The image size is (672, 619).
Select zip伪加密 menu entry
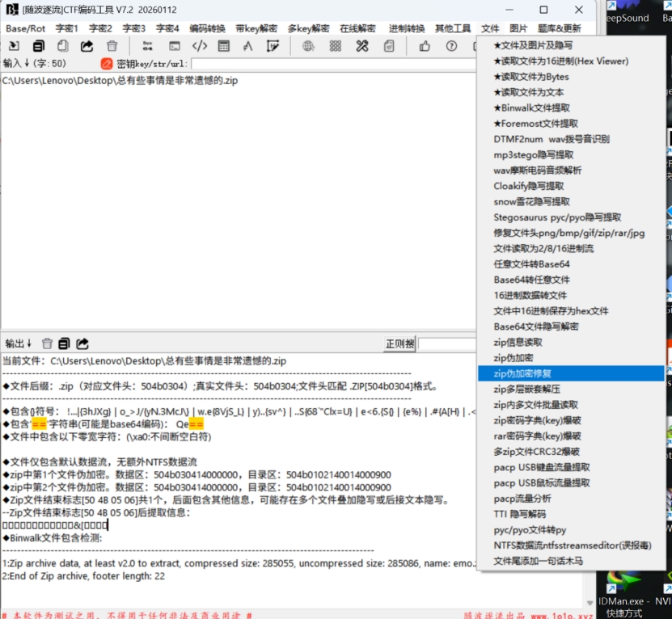pyautogui.click(x=571, y=358)
